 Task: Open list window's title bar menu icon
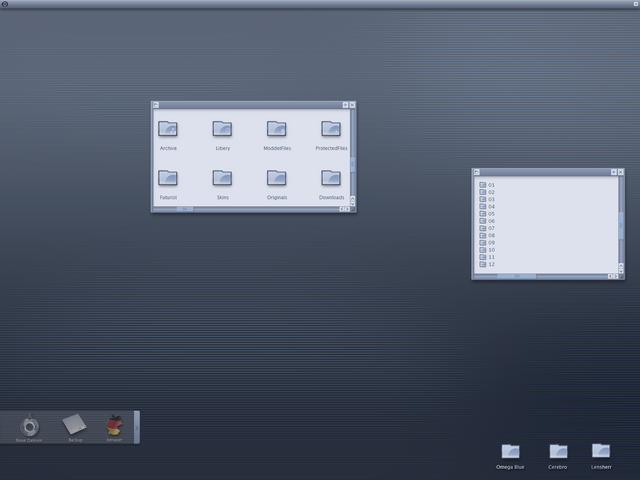(x=476, y=172)
